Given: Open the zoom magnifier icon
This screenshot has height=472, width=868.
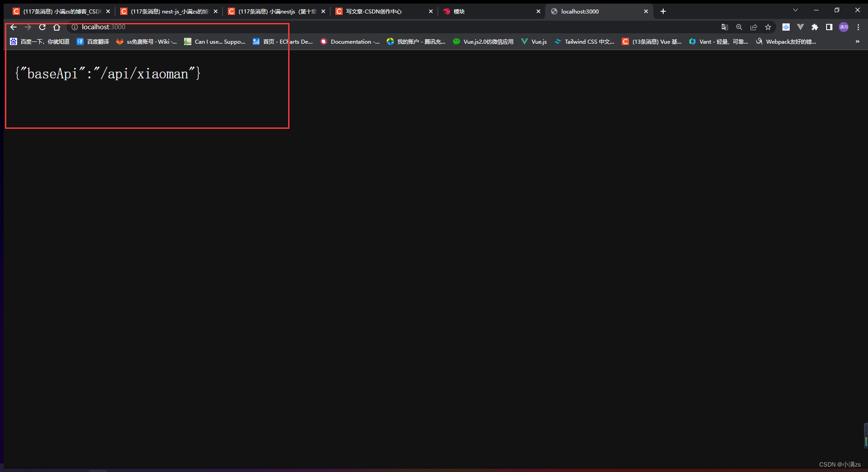Looking at the screenshot, I should 739,27.
